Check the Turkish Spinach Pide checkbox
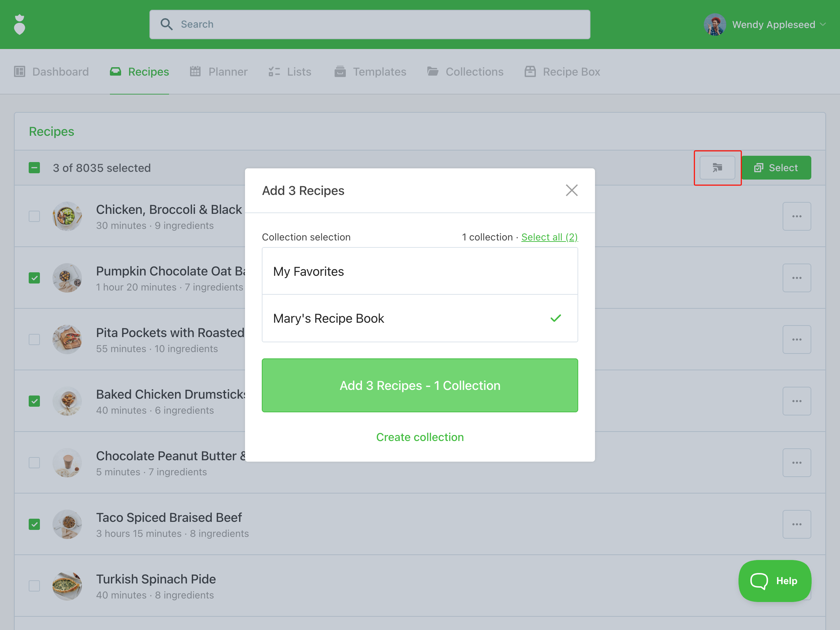 [34, 586]
